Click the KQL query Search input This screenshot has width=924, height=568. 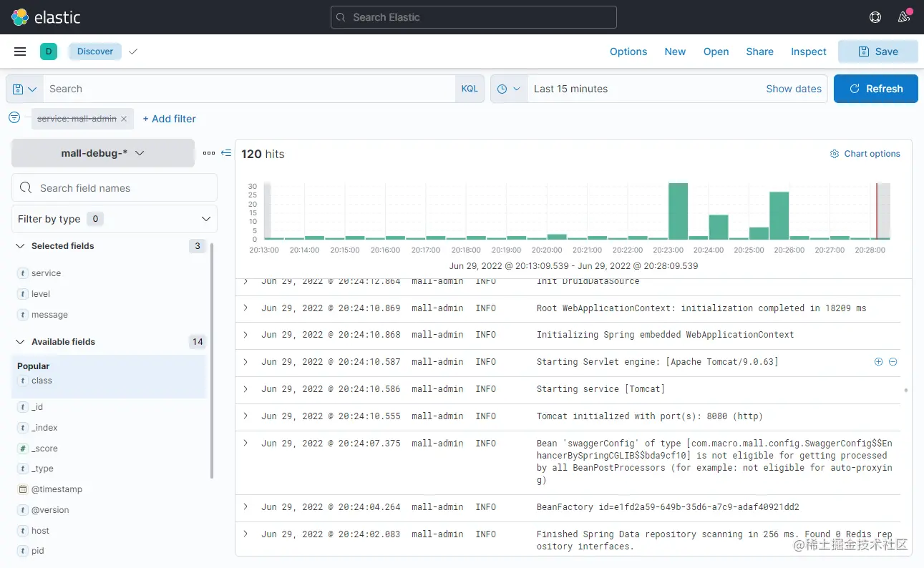[x=249, y=89]
